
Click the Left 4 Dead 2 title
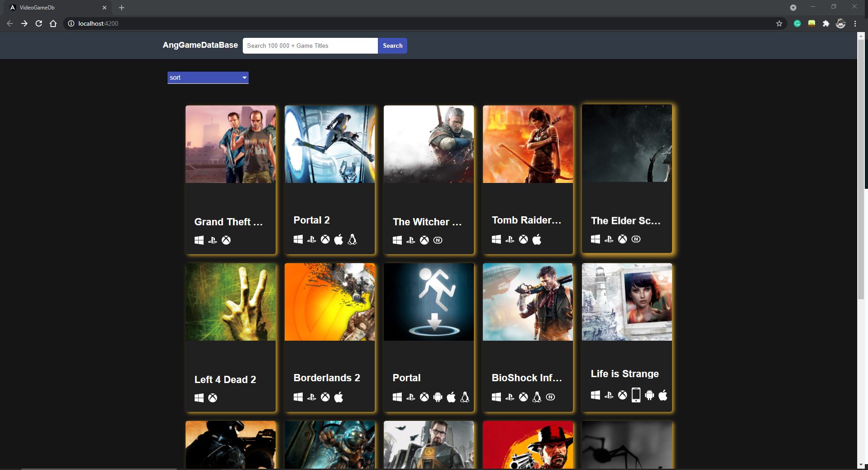(225, 379)
